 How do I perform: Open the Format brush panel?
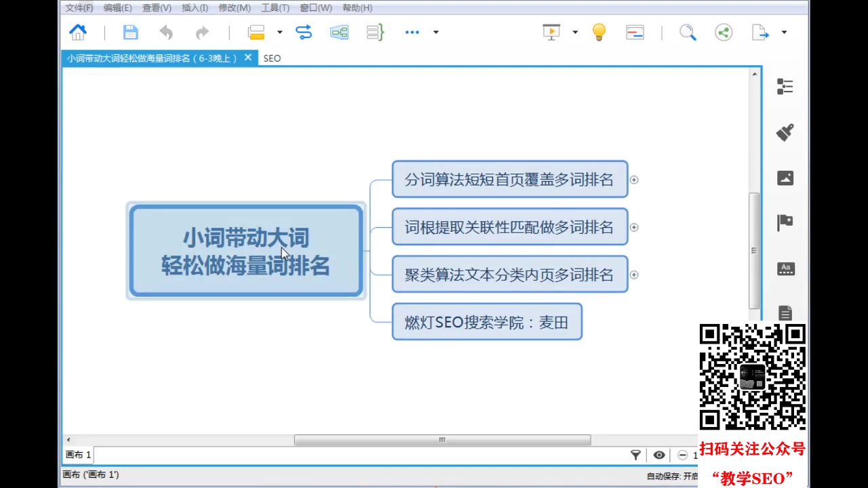[x=785, y=132]
